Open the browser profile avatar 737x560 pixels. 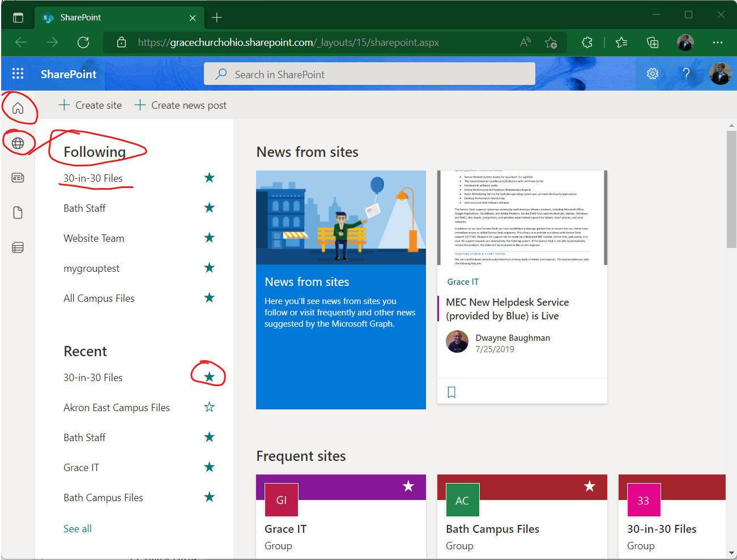(685, 42)
